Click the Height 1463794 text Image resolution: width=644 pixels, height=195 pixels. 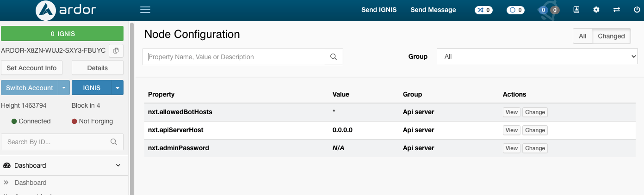(x=24, y=105)
